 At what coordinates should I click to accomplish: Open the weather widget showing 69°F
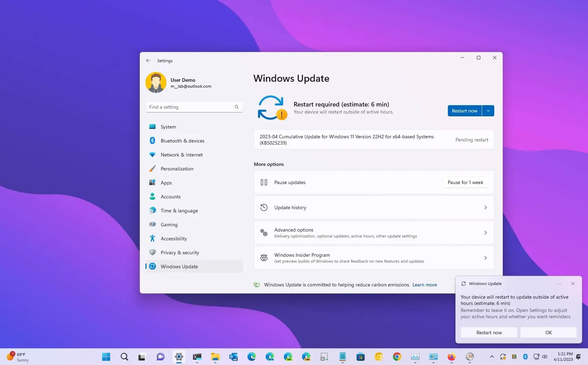click(17, 357)
